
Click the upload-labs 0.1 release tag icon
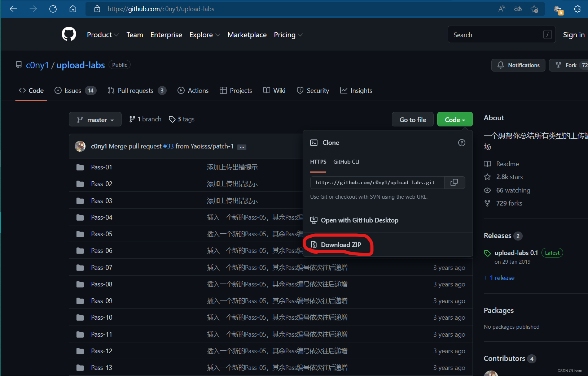coord(487,253)
